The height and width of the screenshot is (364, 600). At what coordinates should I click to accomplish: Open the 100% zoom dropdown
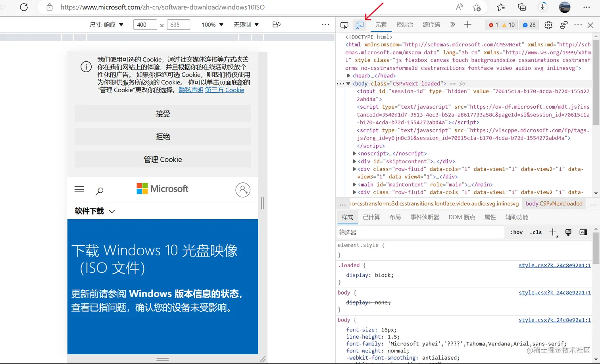click(212, 25)
